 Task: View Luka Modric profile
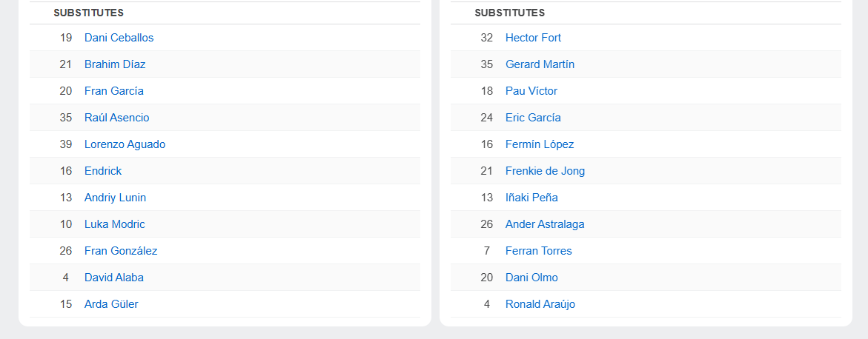115,224
